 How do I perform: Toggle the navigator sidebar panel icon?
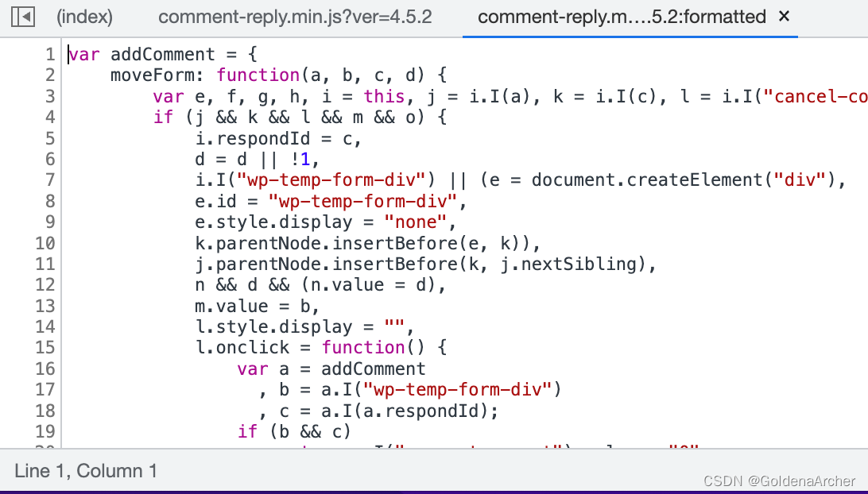click(23, 16)
